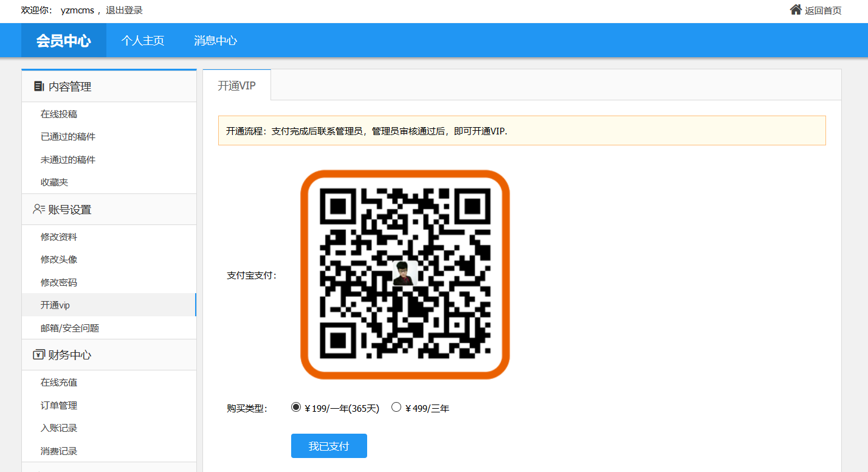Open 订单管理 in the sidebar
The height and width of the screenshot is (472, 868).
tap(59, 406)
